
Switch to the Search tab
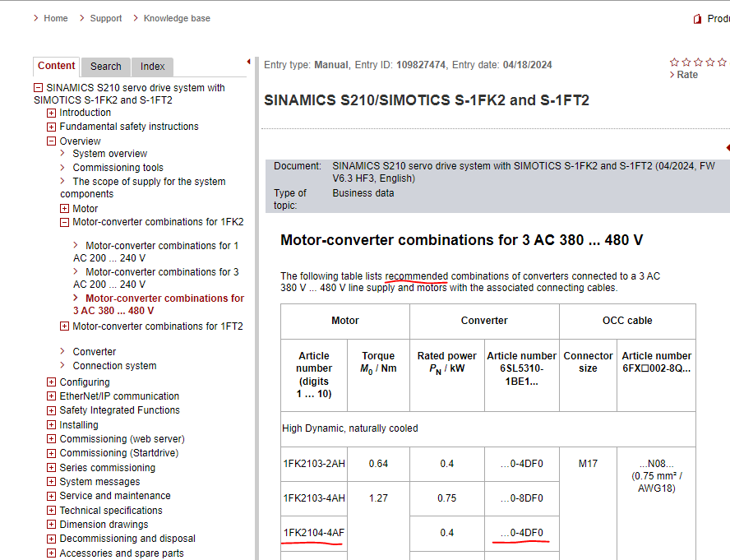(106, 67)
